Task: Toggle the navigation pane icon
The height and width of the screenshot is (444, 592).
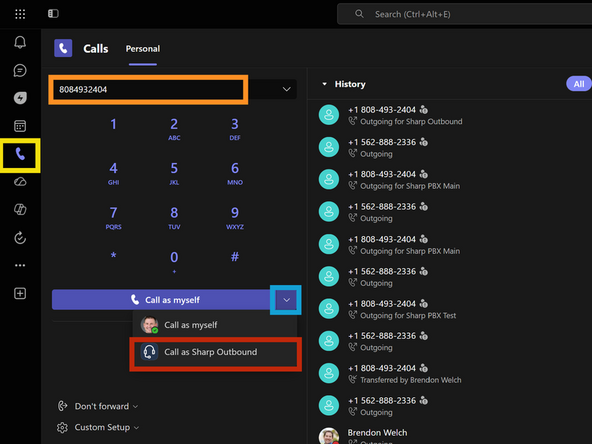Action: pyautogui.click(x=53, y=14)
